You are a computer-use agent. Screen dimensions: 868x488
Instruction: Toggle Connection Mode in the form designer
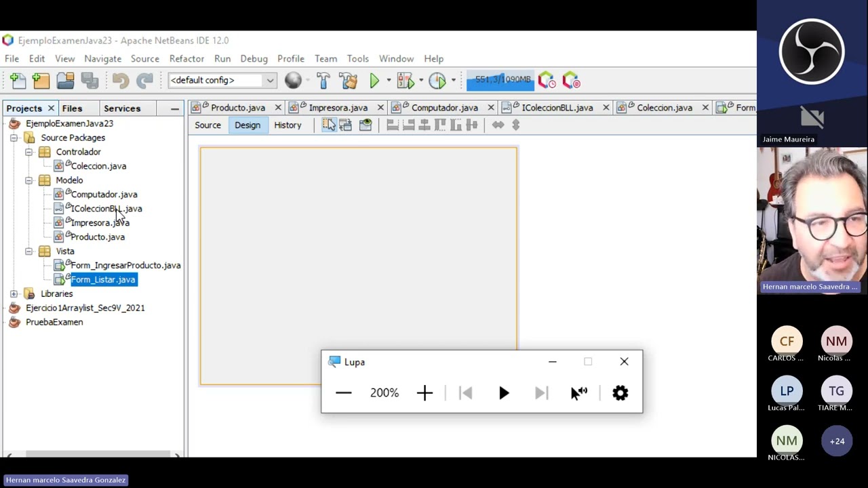[345, 125]
